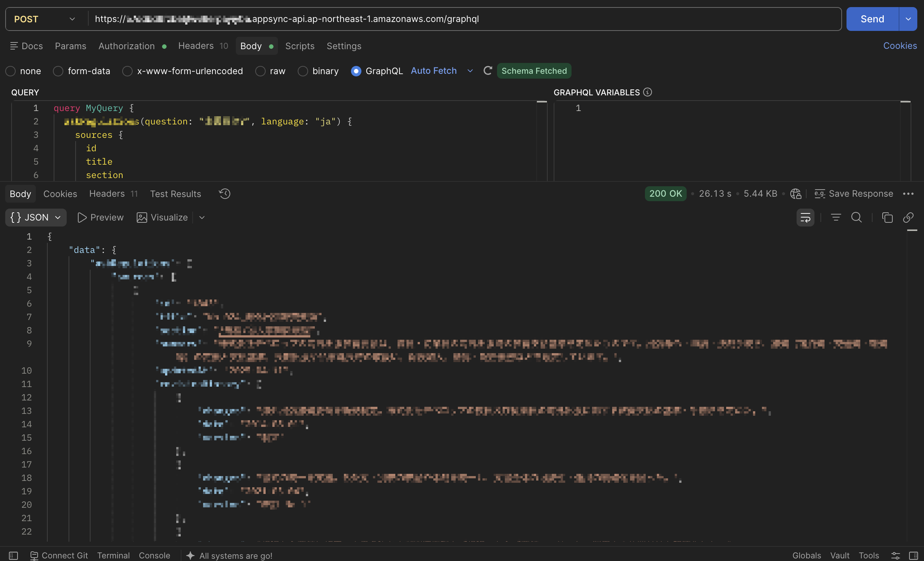Open the Scripts tab
The image size is (924, 561).
[x=300, y=46]
